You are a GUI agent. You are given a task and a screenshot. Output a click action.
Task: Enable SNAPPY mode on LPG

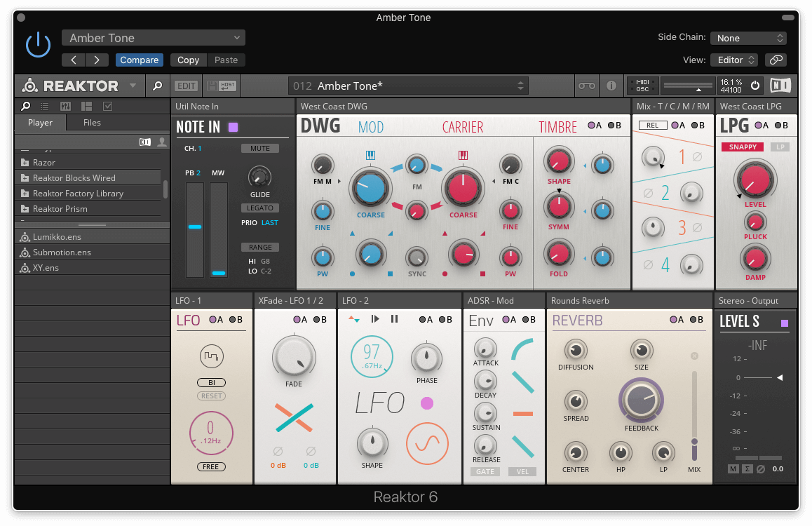click(743, 147)
